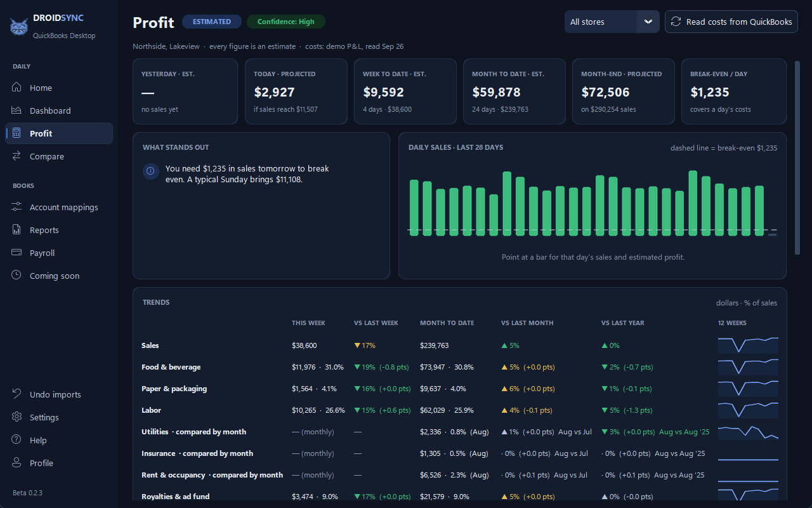Click the Food & beverage row label
The width and height of the screenshot is (812, 508).
[171, 367]
